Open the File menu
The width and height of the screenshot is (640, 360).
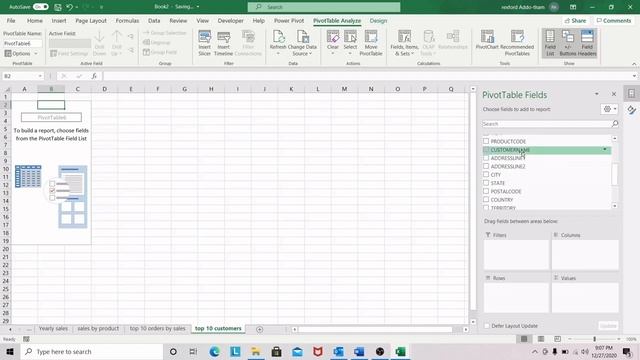pyautogui.click(x=11, y=20)
